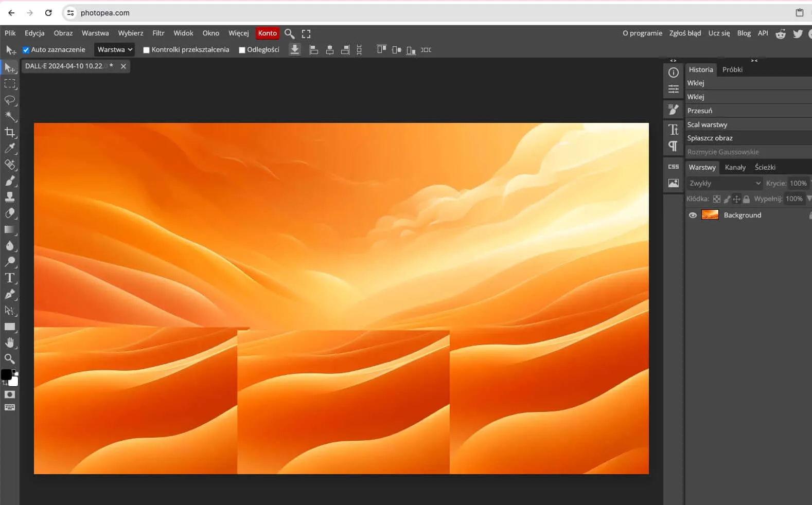The image size is (812, 505).
Task: Align top edges icon
Action: coord(381,49)
